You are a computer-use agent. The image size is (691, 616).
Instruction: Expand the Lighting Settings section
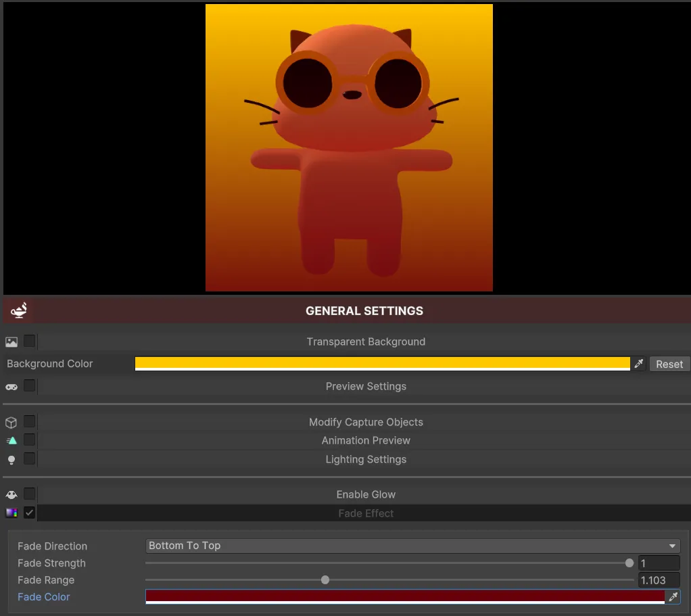tap(366, 459)
